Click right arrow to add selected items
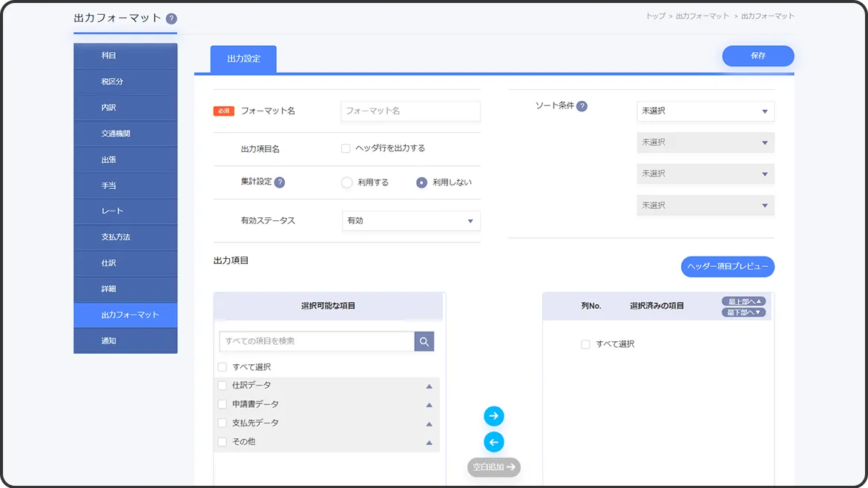This screenshot has width=868, height=488. [493, 416]
